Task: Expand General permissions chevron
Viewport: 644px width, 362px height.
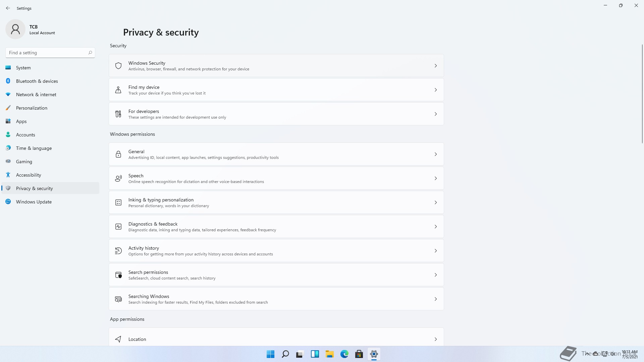Action: (436, 154)
